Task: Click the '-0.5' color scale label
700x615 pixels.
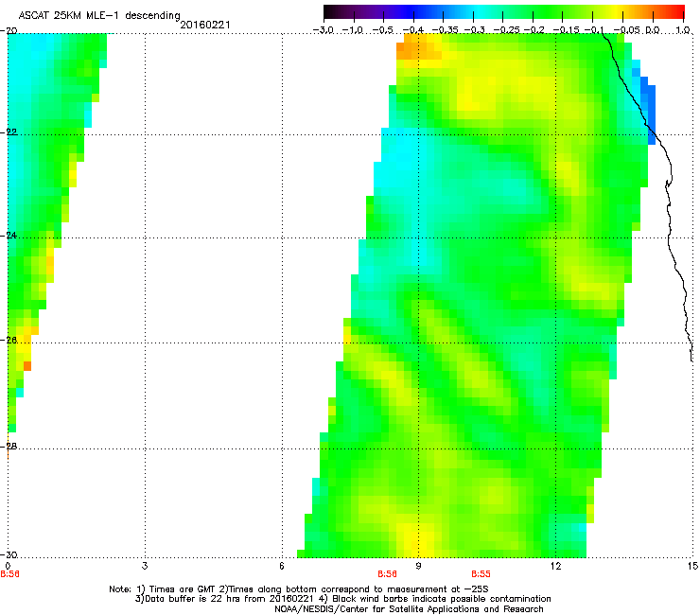Action: 382,30
